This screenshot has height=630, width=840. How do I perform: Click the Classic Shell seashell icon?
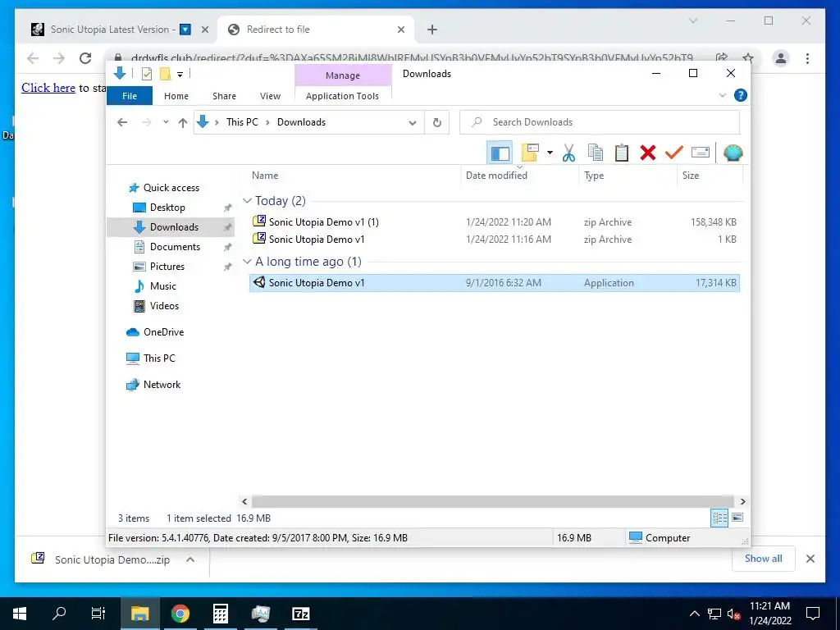pos(733,153)
